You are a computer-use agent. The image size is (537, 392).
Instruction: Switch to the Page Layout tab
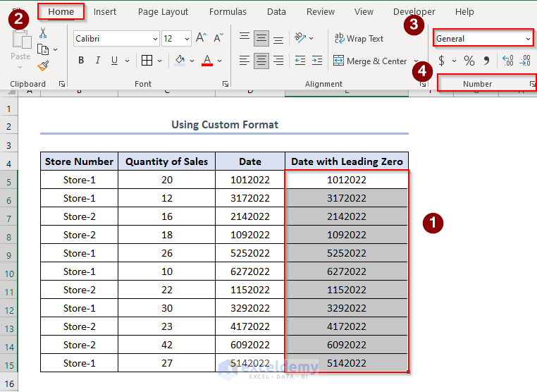[x=163, y=12]
